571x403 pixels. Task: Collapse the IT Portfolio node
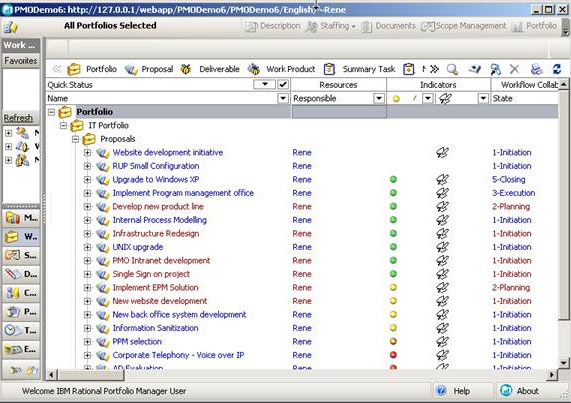tap(63, 126)
